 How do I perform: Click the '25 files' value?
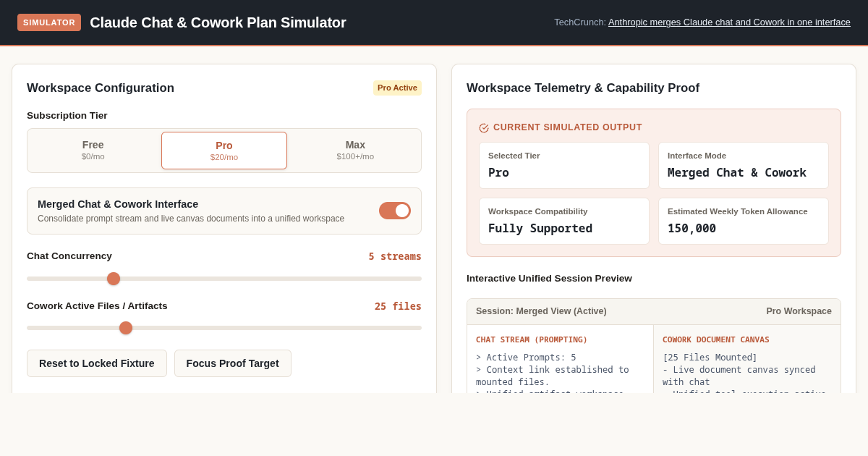coord(398,306)
